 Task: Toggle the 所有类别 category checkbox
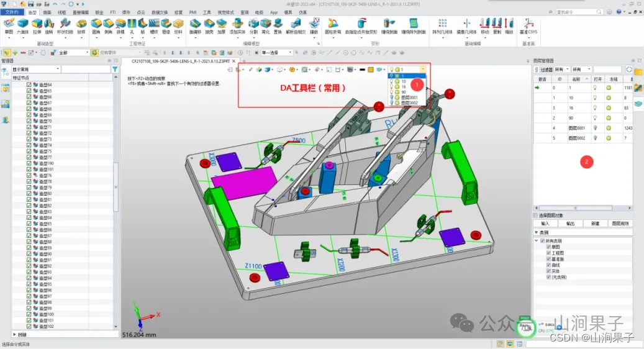(543, 241)
